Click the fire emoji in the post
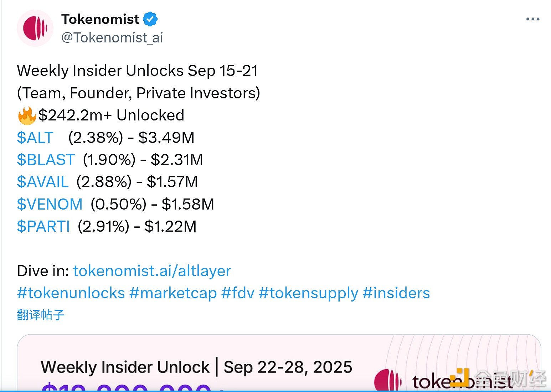Image resolution: width=551 pixels, height=392 pixels. pyautogui.click(x=27, y=115)
